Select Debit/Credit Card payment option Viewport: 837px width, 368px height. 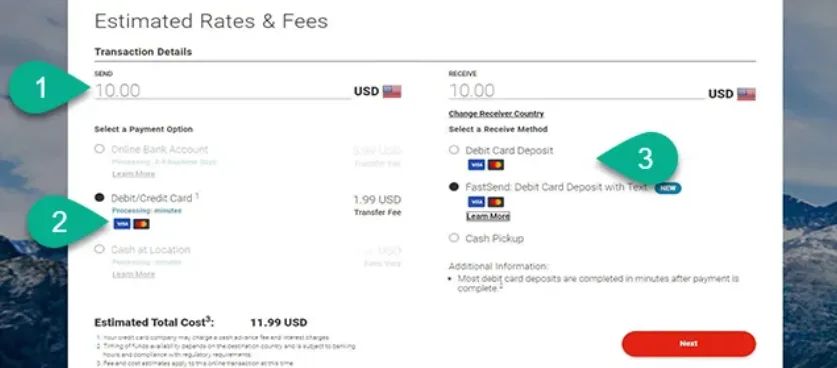[99, 198]
